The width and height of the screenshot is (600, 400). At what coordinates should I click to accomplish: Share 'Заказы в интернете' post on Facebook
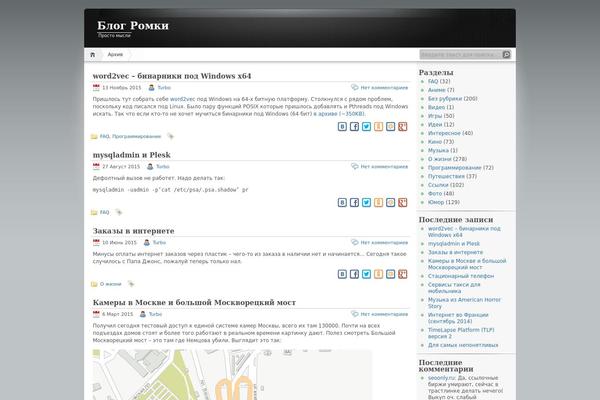coord(354,274)
